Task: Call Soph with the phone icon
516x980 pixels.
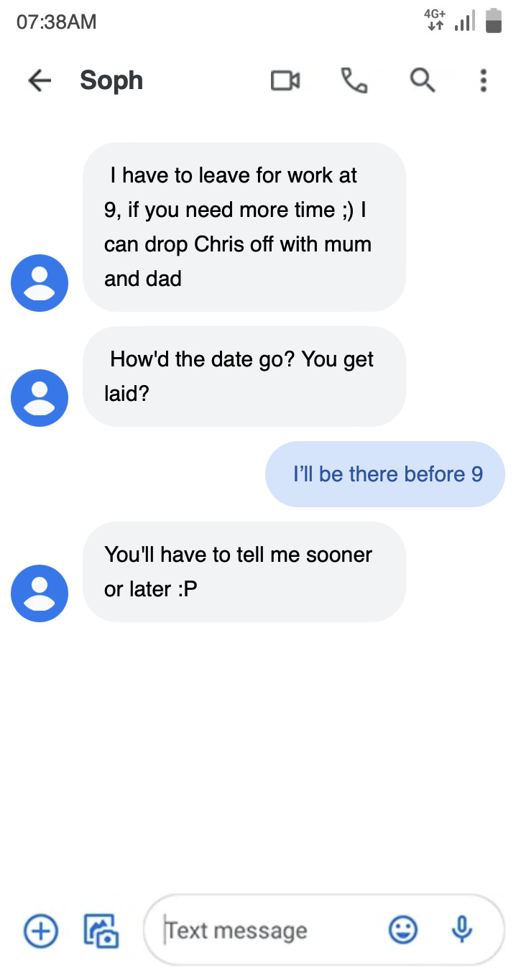Action: coord(354,80)
